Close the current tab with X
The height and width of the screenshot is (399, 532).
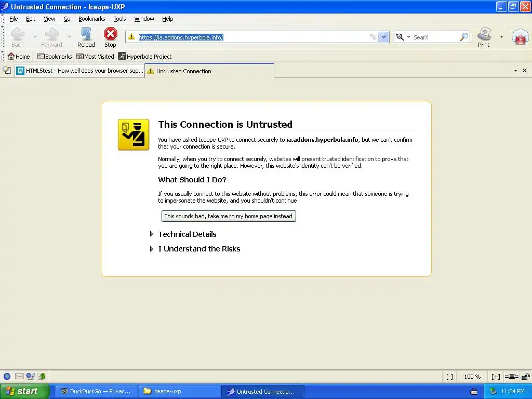525,71
